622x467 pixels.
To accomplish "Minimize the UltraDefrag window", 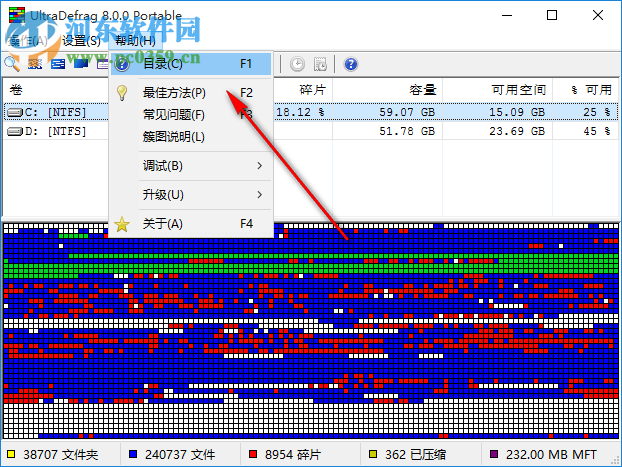I will pos(507,15).
